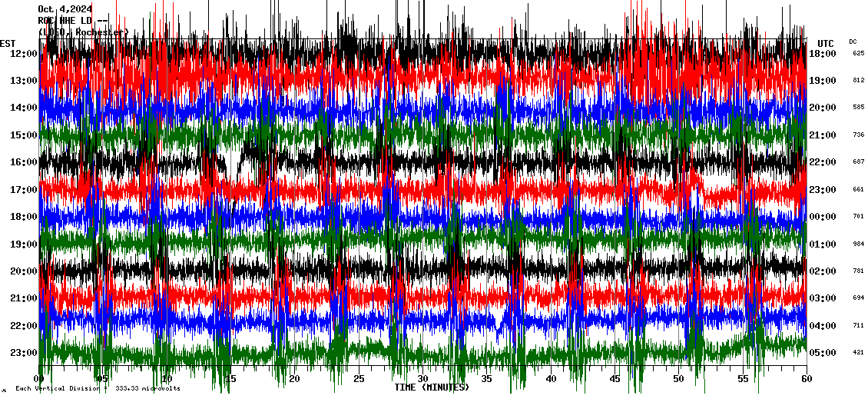Viewport: 868px width, 399px height.
Task: Click the UTC timezone header
Action: tap(826, 43)
